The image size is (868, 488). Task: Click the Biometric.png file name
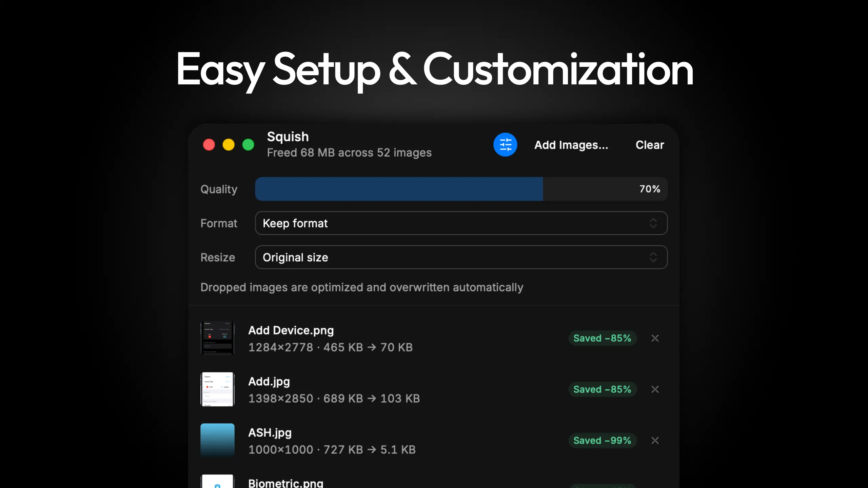coord(286,483)
